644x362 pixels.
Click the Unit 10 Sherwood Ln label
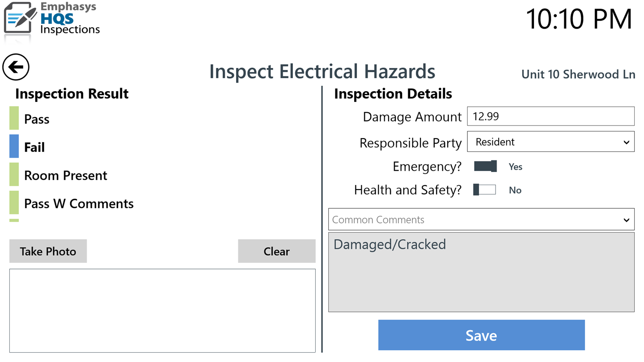point(578,74)
